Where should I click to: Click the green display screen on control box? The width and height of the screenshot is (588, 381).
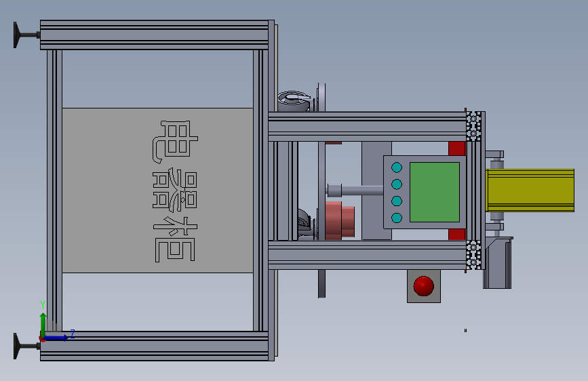(x=435, y=192)
